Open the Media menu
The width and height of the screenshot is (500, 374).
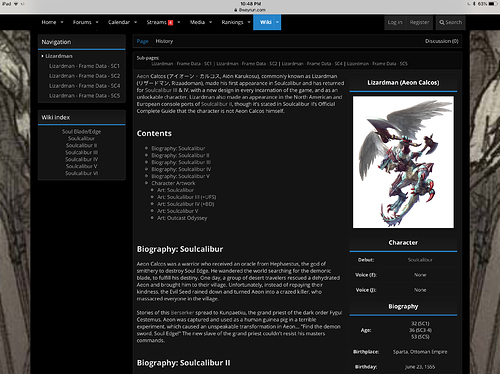click(x=197, y=22)
